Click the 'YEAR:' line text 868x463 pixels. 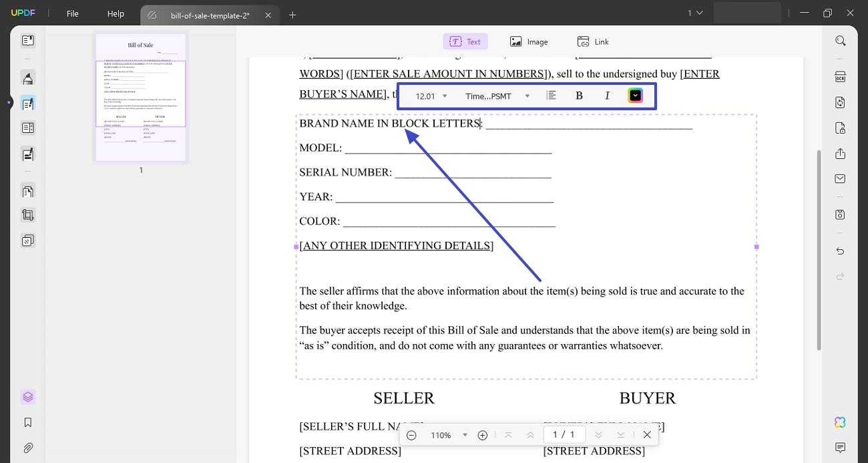pyautogui.click(x=316, y=196)
